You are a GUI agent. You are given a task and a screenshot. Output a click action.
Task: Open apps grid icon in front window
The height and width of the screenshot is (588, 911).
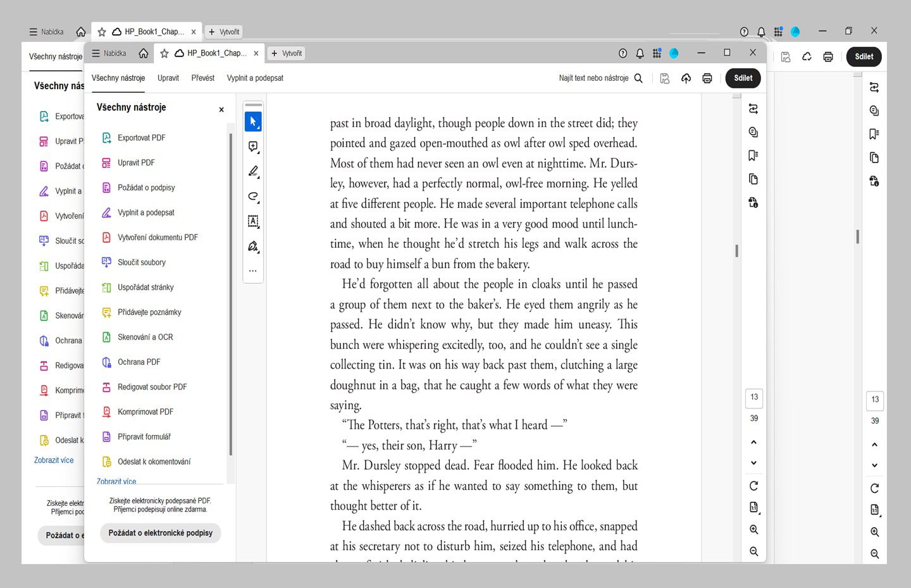click(x=657, y=53)
